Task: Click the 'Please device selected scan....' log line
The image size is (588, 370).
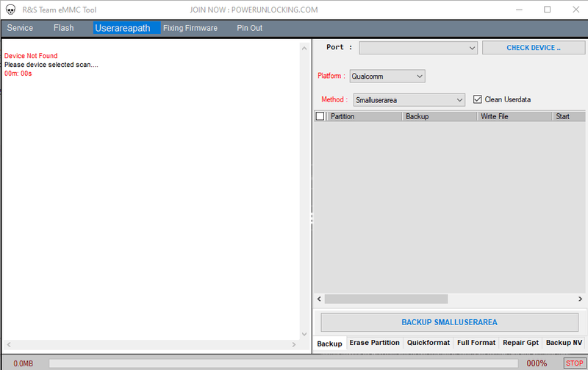Action: (x=51, y=65)
